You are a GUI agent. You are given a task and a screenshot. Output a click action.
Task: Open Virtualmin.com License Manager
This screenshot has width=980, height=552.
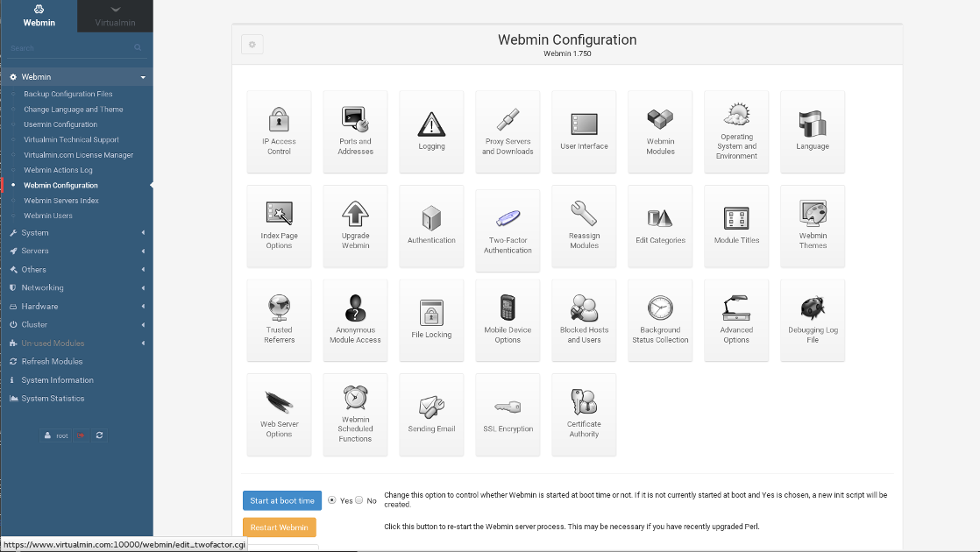tap(79, 155)
